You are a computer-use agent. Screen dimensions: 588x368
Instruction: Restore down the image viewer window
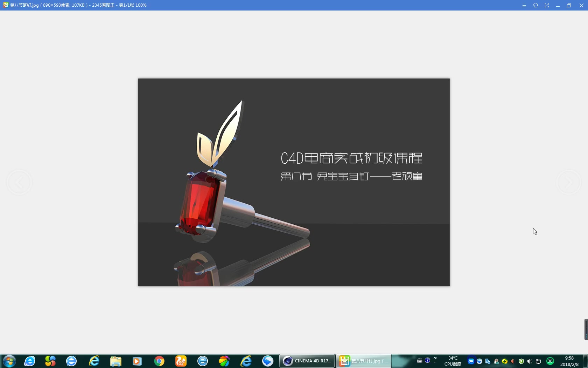point(569,5)
